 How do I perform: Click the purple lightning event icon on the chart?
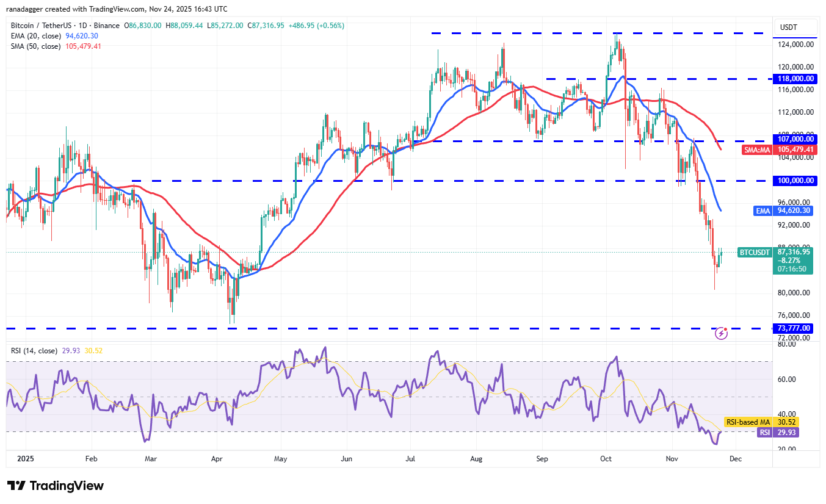722,334
